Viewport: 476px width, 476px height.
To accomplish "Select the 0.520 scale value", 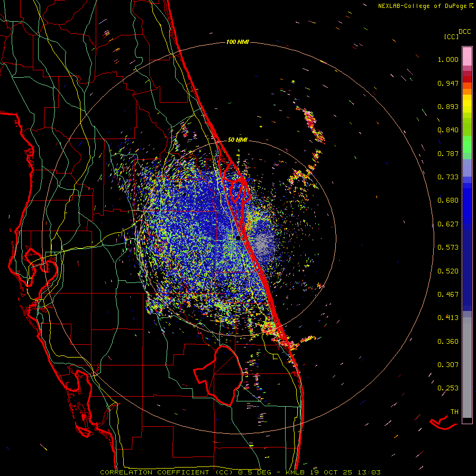I will point(448,271).
